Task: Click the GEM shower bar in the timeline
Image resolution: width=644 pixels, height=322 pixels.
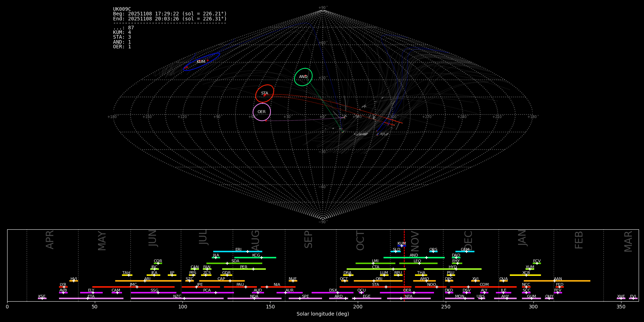Action: coord(465,252)
